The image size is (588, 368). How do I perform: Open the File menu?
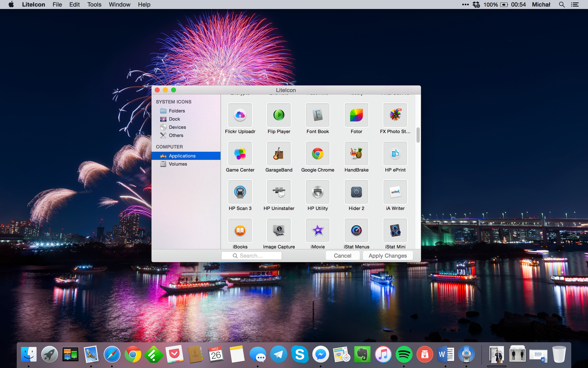[x=57, y=4]
